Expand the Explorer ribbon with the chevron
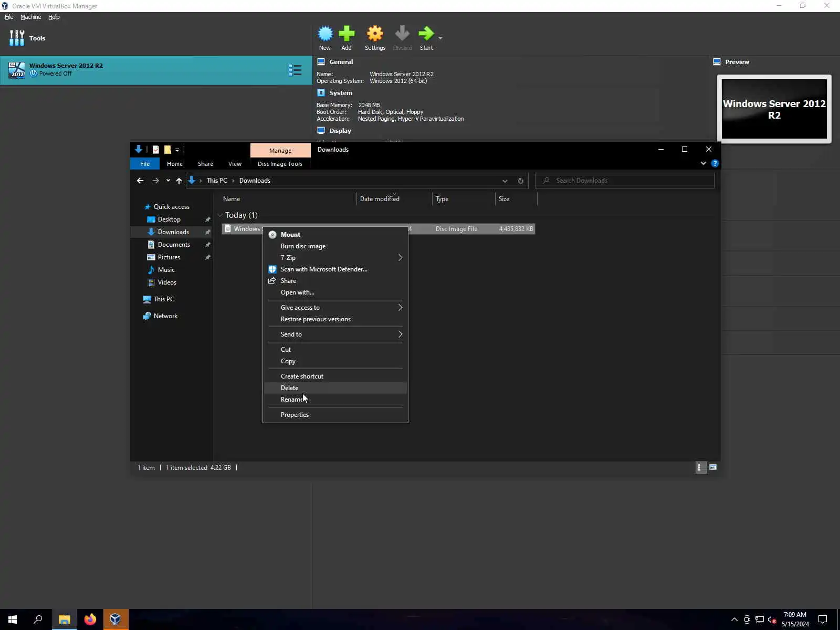Viewport: 840px width, 630px height. (x=703, y=163)
